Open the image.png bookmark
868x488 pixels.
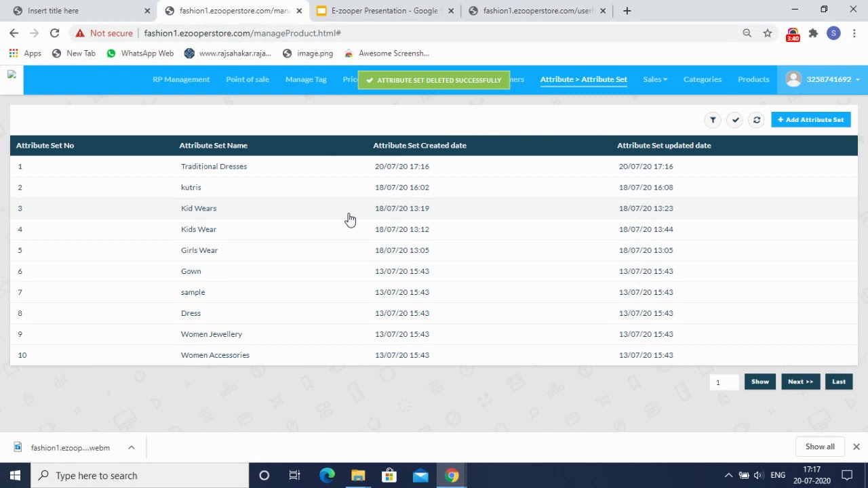[308, 53]
